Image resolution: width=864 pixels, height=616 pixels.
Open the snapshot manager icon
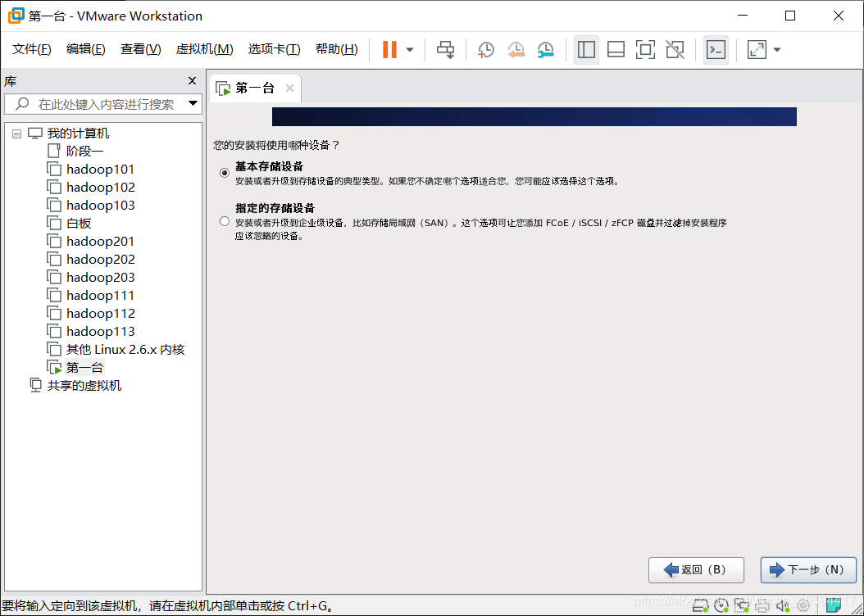click(x=545, y=49)
